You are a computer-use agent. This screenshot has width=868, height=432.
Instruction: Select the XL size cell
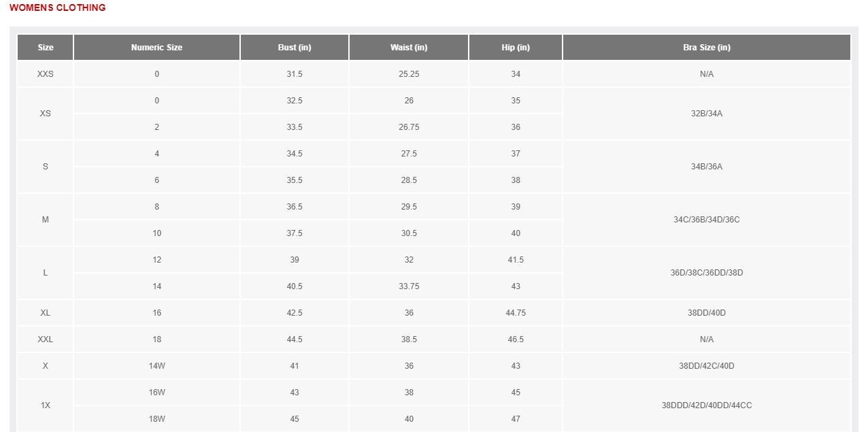click(46, 313)
